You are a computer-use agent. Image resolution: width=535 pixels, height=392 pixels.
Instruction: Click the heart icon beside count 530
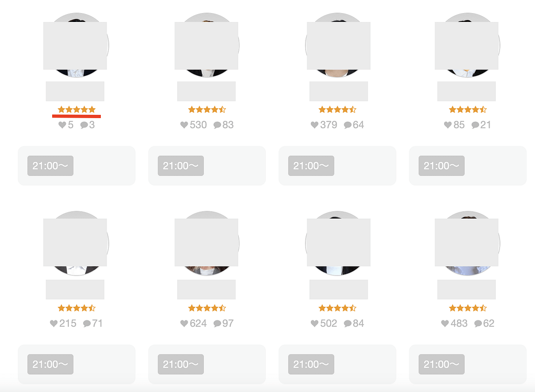click(x=184, y=125)
